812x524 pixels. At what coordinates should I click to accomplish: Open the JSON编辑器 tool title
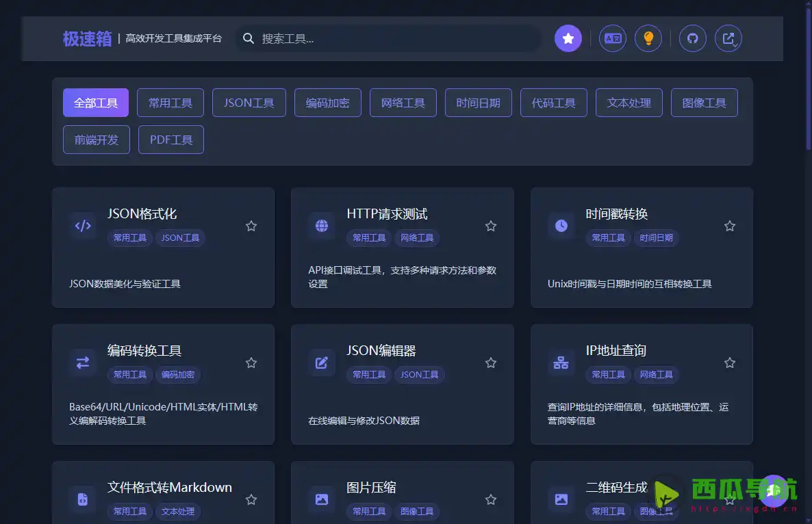[381, 351]
